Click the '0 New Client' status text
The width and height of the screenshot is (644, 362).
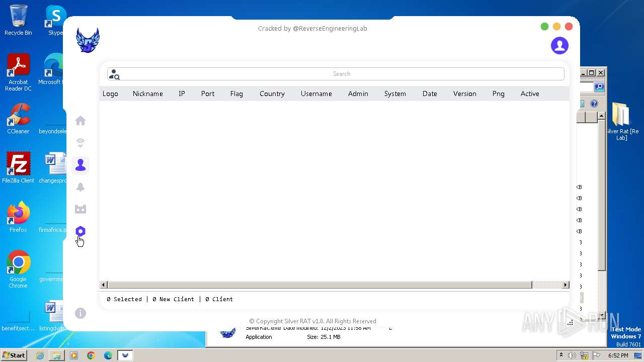pyautogui.click(x=173, y=299)
